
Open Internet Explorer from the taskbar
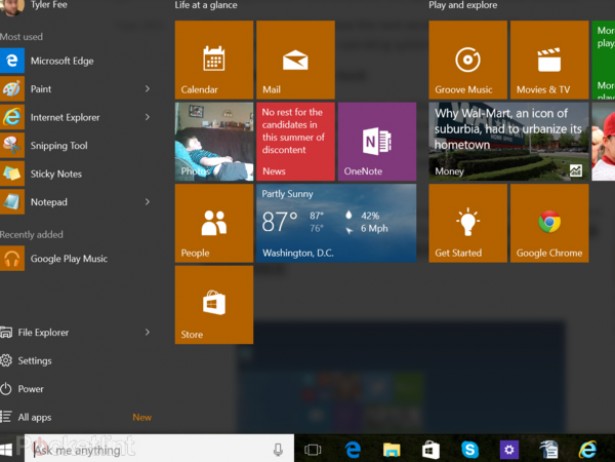click(x=588, y=449)
